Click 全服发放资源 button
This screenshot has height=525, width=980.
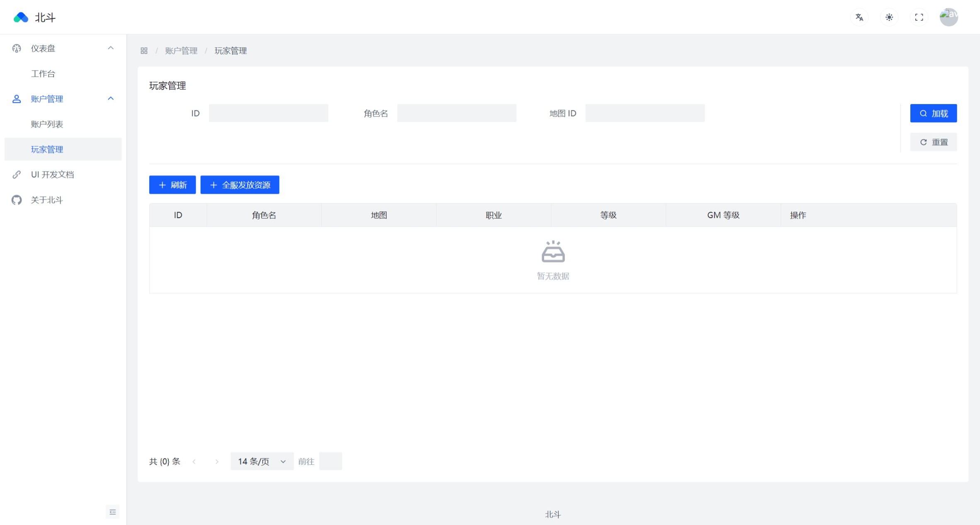click(240, 185)
